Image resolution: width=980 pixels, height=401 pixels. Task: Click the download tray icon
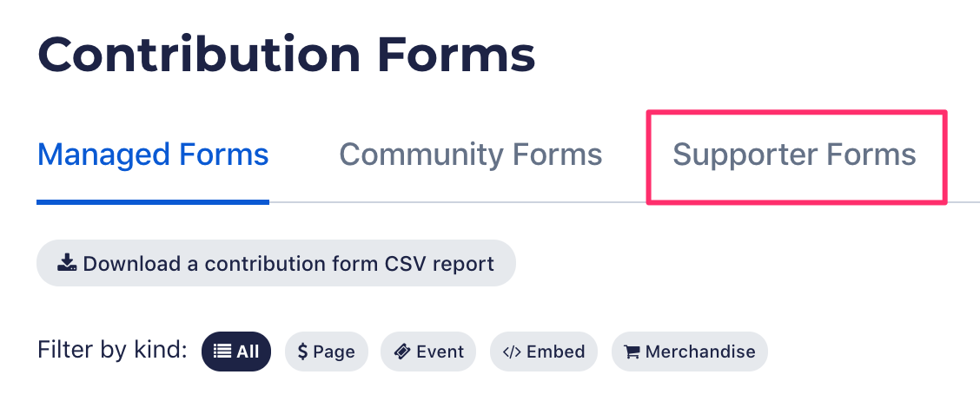[67, 263]
